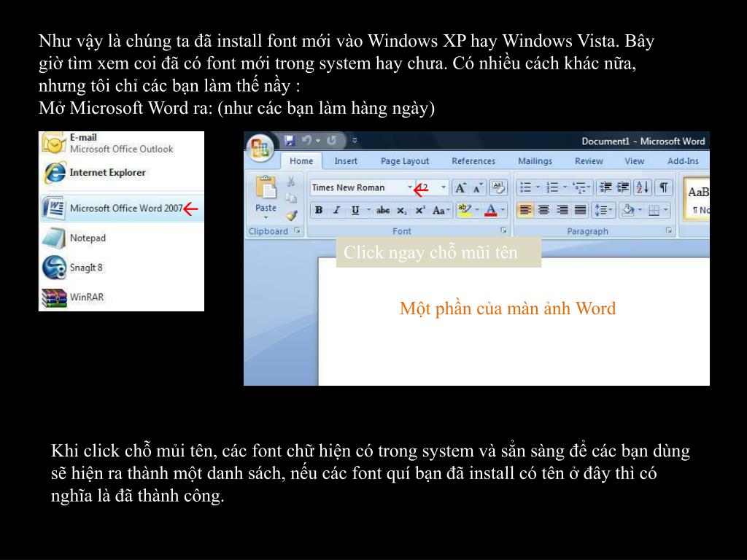Expand the Paste options dropdown arrow

click(266, 217)
